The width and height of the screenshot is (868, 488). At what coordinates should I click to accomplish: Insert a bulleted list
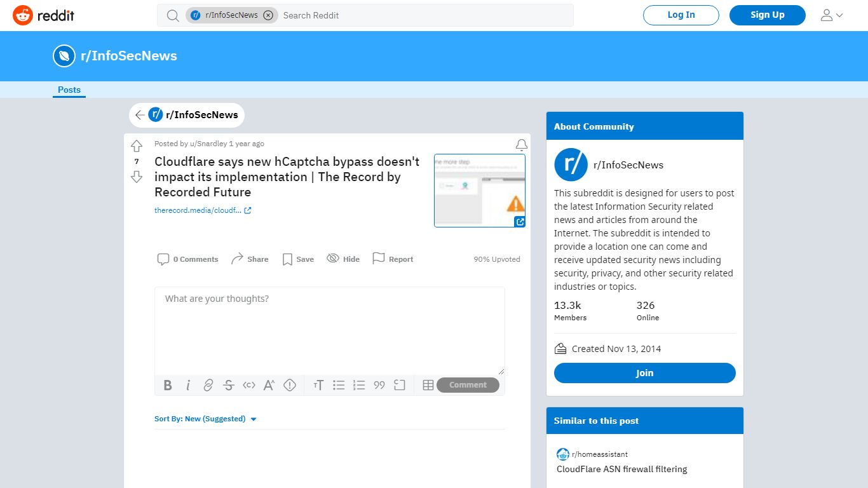339,385
